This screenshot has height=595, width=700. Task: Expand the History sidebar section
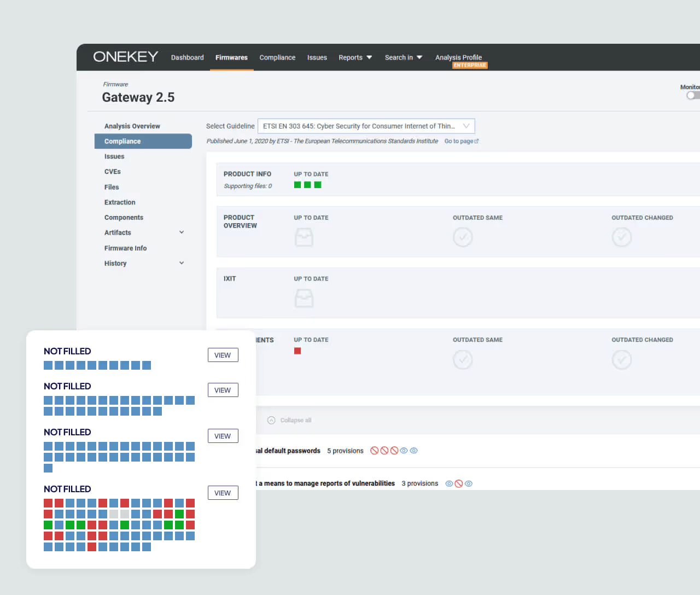[181, 262]
